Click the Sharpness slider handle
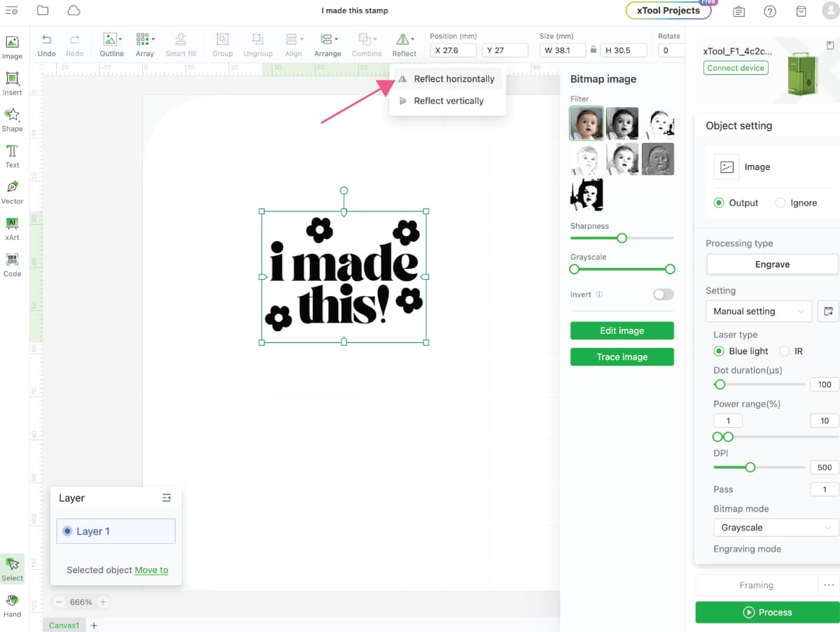Screen dimensions: 840x632 pyautogui.click(x=621, y=238)
